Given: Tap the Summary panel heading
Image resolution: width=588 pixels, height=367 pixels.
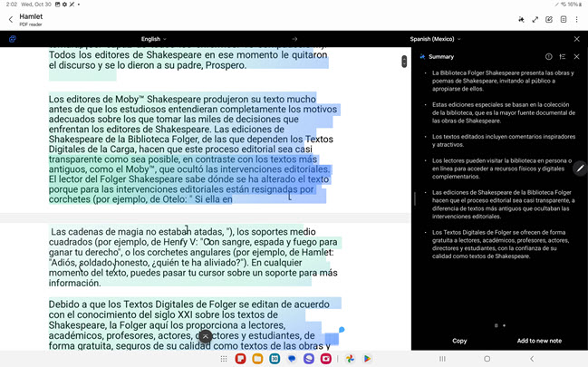Looking at the screenshot, I should tap(441, 57).
